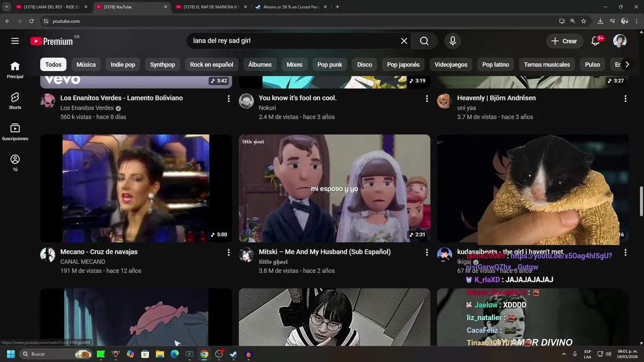Open the notifications bell
Screen dimensions: 644x362
pos(595,41)
